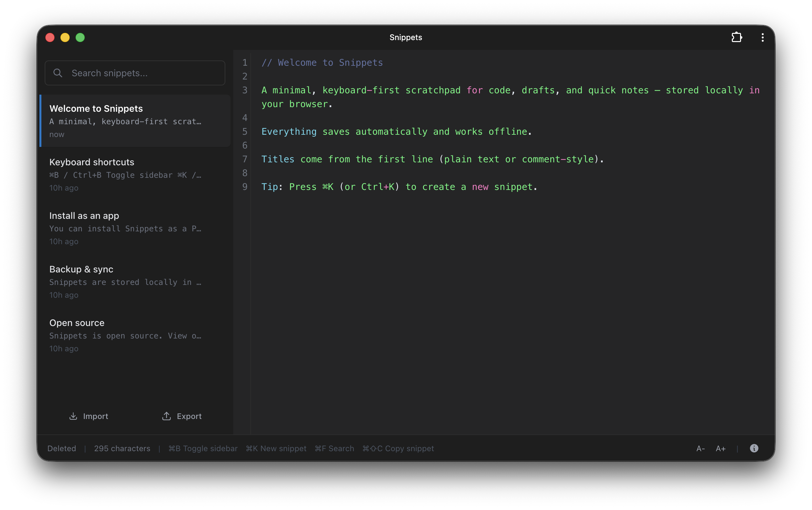Open the Backup & sync snippet
This screenshot has height=510, width=812.
pos(134,281)
